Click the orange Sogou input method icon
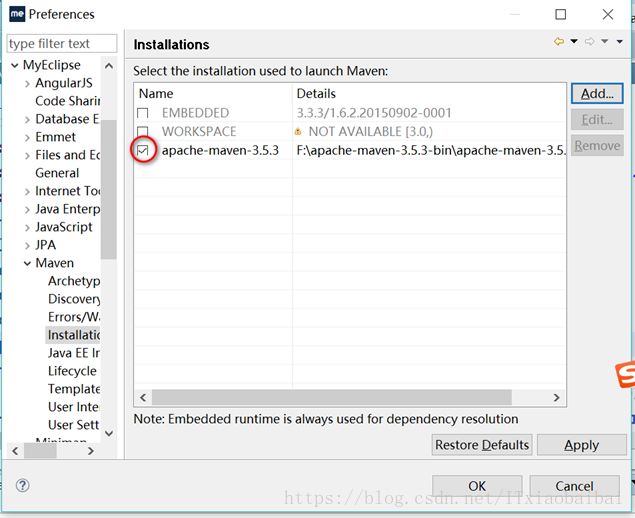 pos(625,375)
